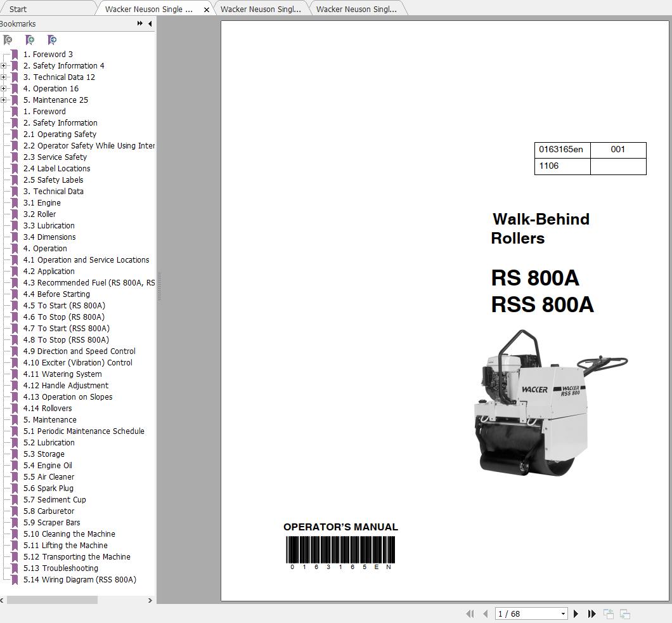Open bookmark 4.1 Operation and Service Locations
672x623 pixels.
pyautogui.click(x=86, y=260)
